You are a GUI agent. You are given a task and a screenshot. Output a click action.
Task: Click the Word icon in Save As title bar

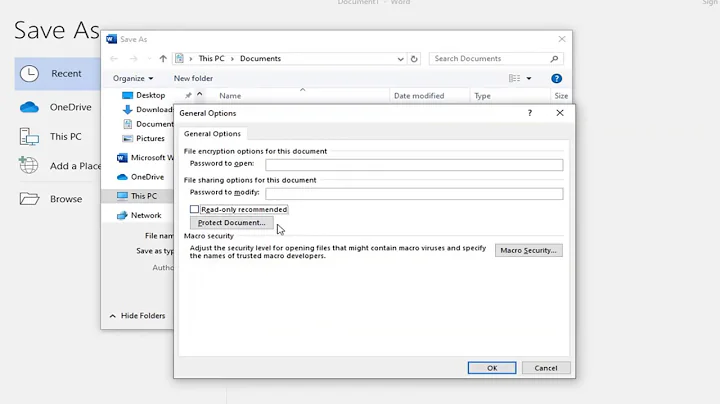click(111, 39)
